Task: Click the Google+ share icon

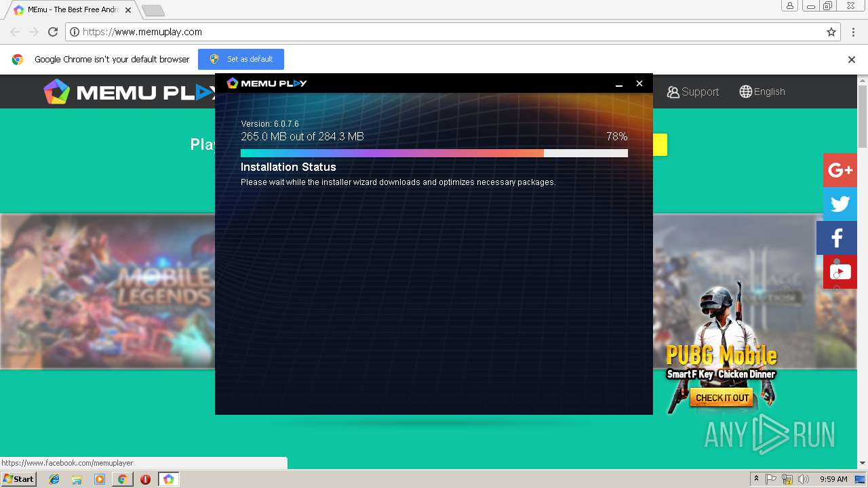Action: pyautogui.click(x=840, y=170)
